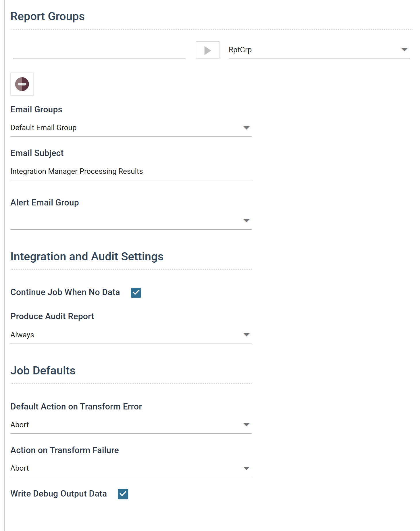Click the Action on Transform Failure label
This screenshot has width=420, height=531.
[x=65, y=450]
